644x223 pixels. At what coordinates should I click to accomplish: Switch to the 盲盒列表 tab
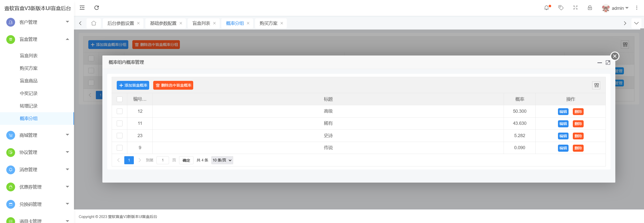pos(201,23)
